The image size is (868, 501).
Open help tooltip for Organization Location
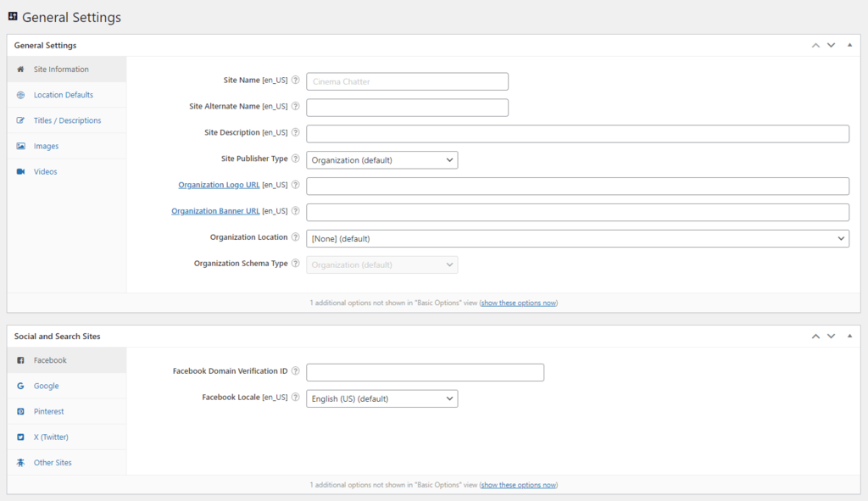[x=295, y=237]
